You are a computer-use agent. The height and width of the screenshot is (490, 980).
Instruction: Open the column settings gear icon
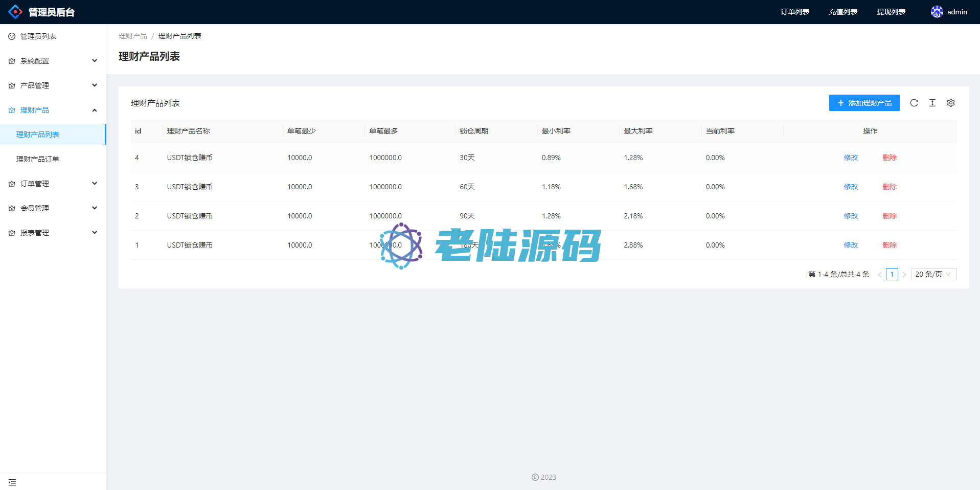[x=951, y=103]
